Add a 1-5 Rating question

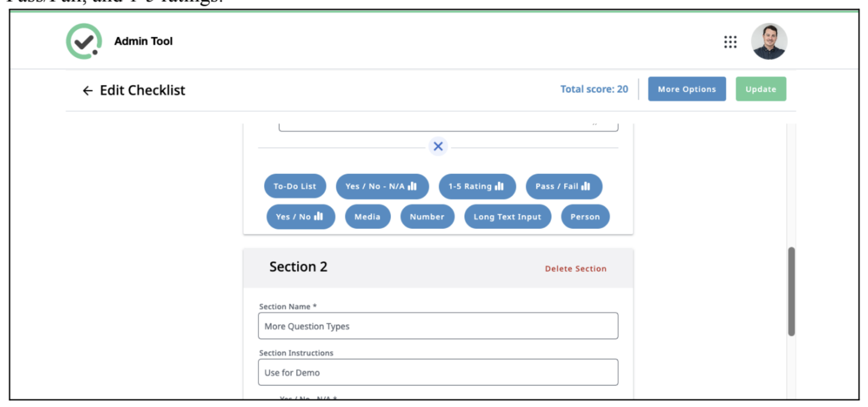click(x=477, y=186)
